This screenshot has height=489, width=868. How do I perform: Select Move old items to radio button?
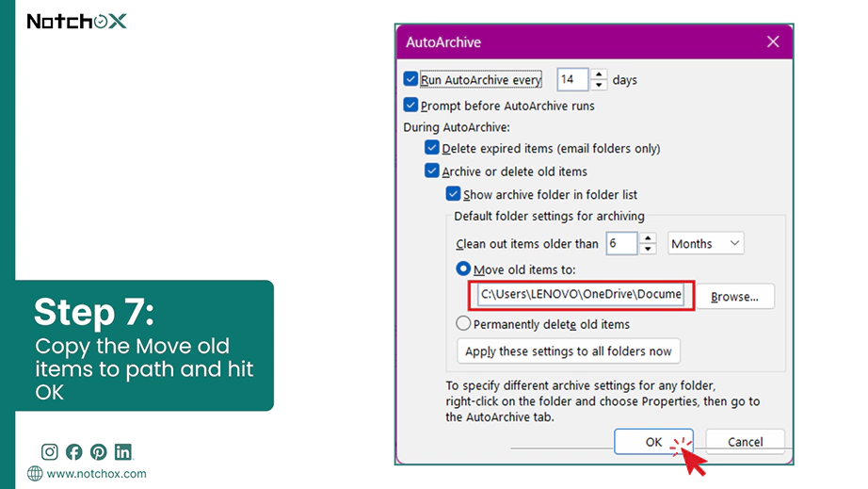point(463,269)
